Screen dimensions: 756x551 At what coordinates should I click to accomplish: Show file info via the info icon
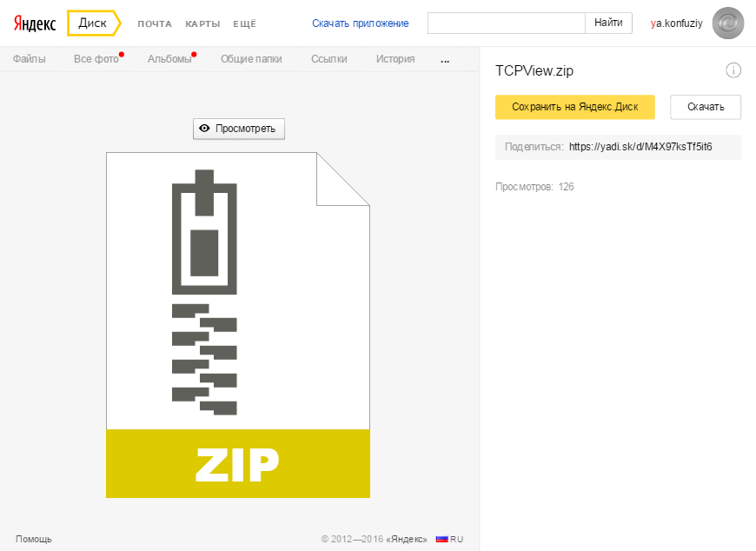tap(733, 70)
